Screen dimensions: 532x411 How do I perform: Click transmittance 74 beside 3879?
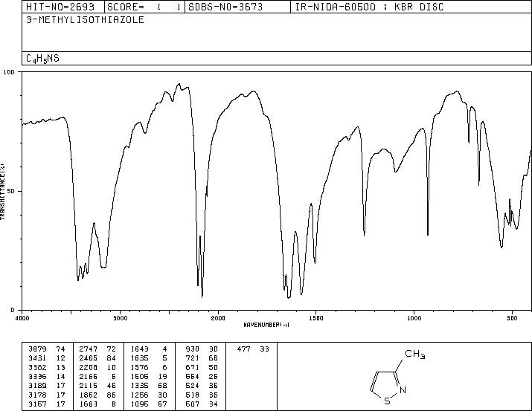pos(60,349)
